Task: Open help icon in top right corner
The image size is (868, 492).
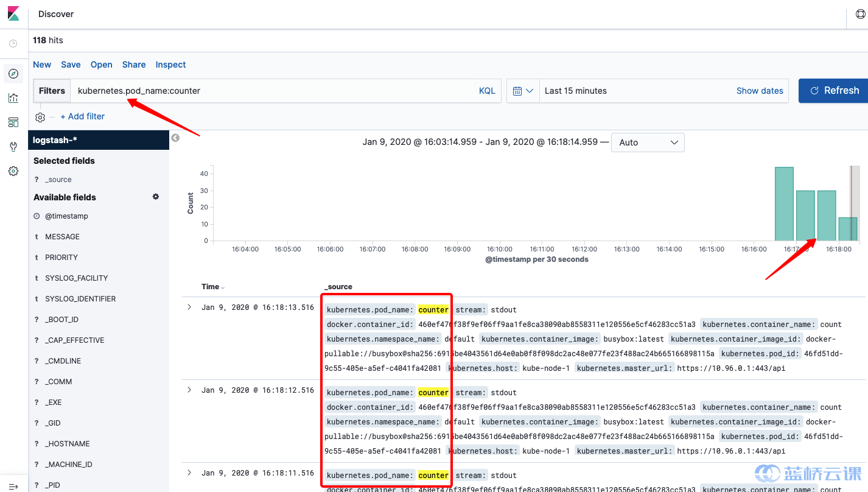Action: pos(861,14)
